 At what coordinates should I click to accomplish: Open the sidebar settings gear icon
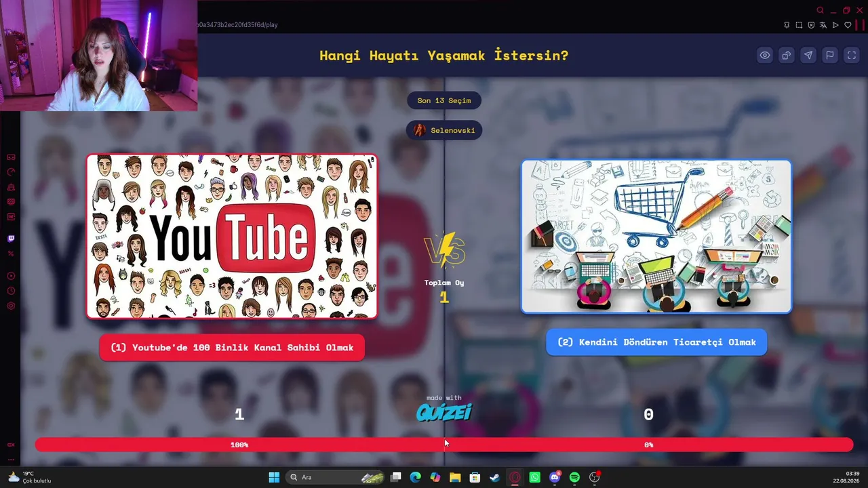[11, 306]
